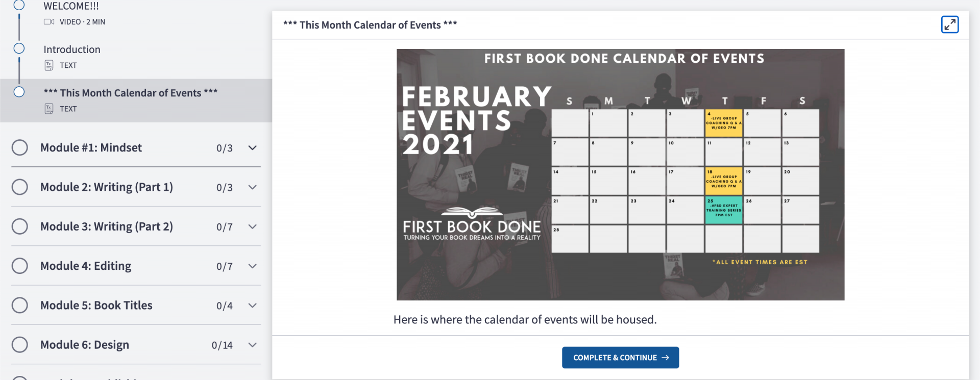Toggle Module #1: Mindset completion circle

pyautogui.click(x=20, y=148)
